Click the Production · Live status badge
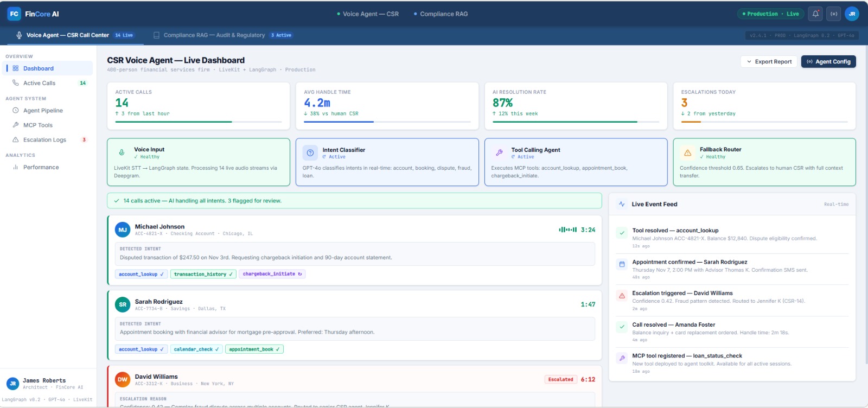 770,14
